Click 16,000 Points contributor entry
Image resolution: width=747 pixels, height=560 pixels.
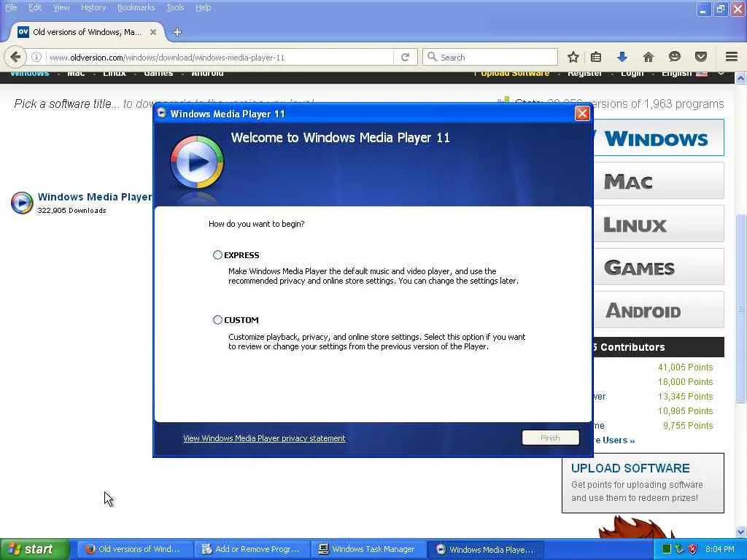685,382
